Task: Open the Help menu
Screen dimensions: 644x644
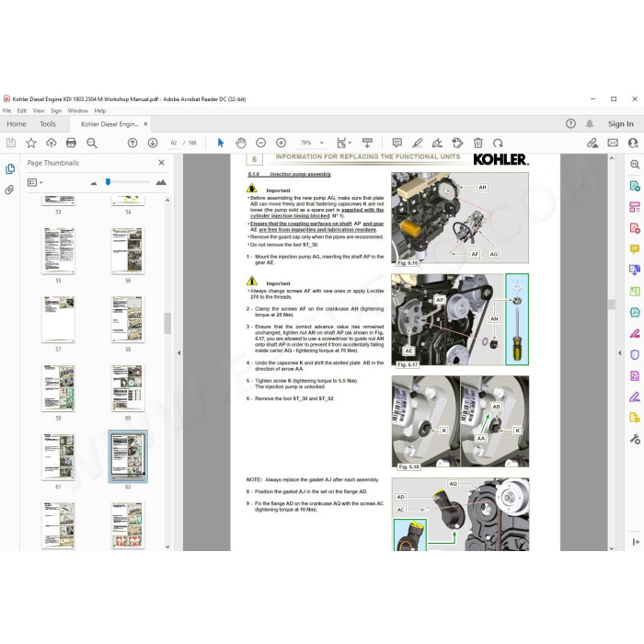Action: tap(99, 111)
